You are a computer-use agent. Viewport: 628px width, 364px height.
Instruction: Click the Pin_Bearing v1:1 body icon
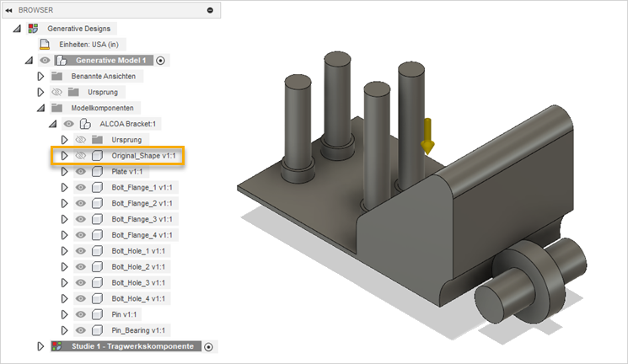click(97, 330)
